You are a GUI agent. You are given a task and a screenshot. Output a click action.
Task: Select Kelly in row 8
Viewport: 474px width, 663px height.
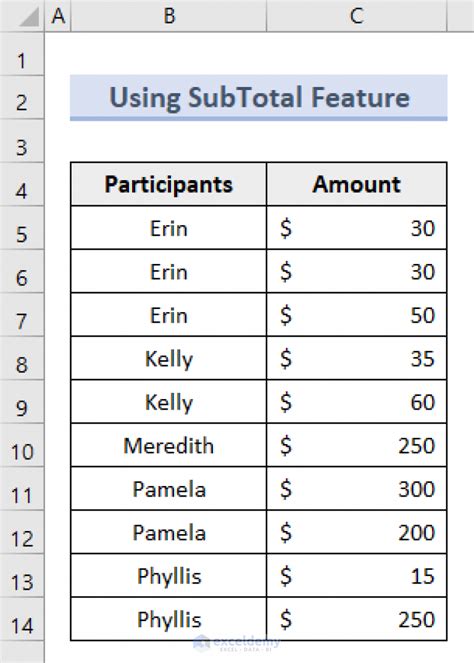(x=169, y=358)
